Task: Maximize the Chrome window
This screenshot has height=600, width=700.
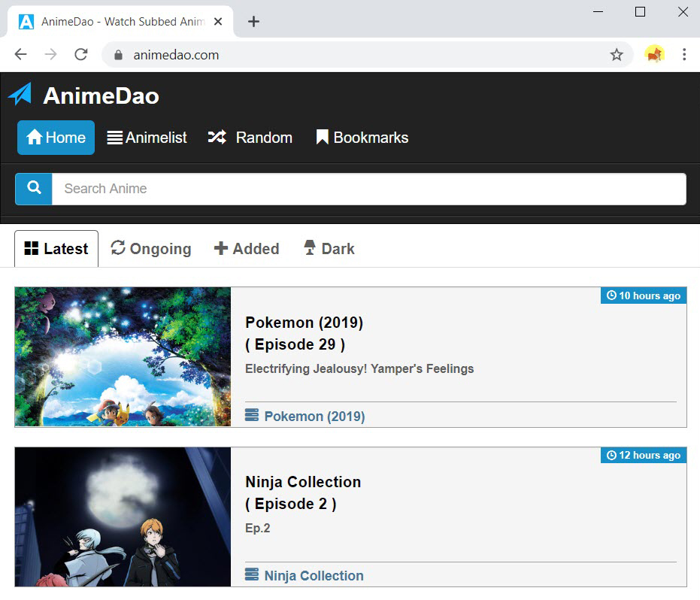Action: [640, 12]
